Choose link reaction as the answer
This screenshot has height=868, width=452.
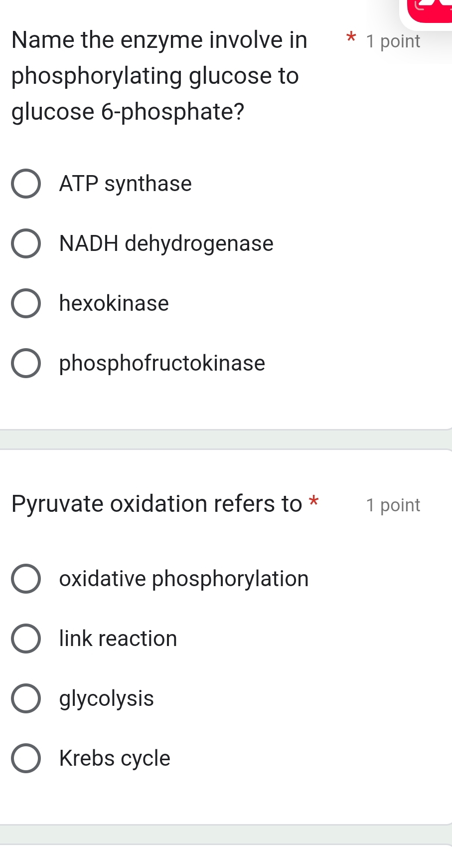[27, 639]
